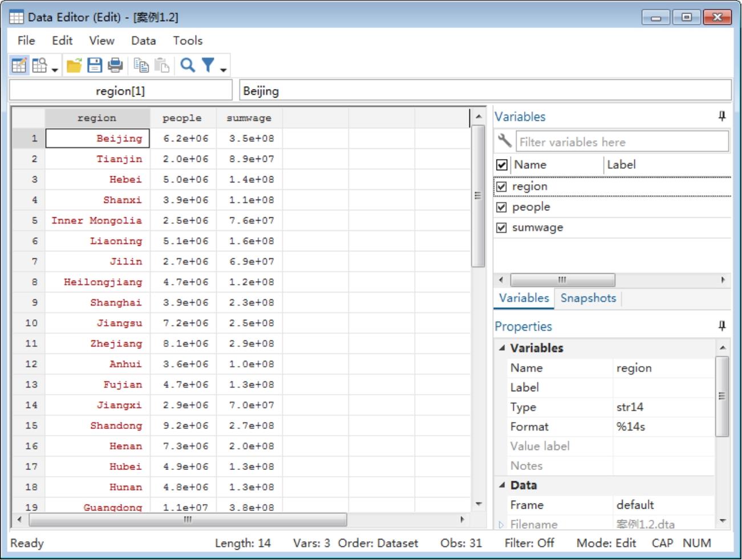Click the Data Editor browse mode icon
Viewport: 742px width, 560px height.
[x=40, y=66]
